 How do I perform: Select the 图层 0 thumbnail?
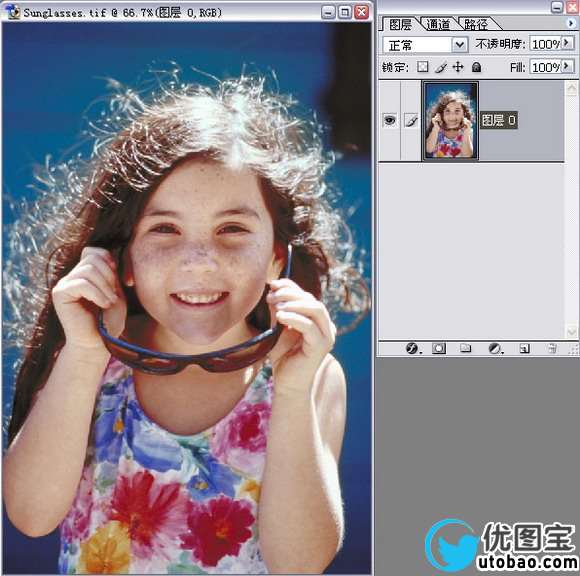(x=450, y=121)
